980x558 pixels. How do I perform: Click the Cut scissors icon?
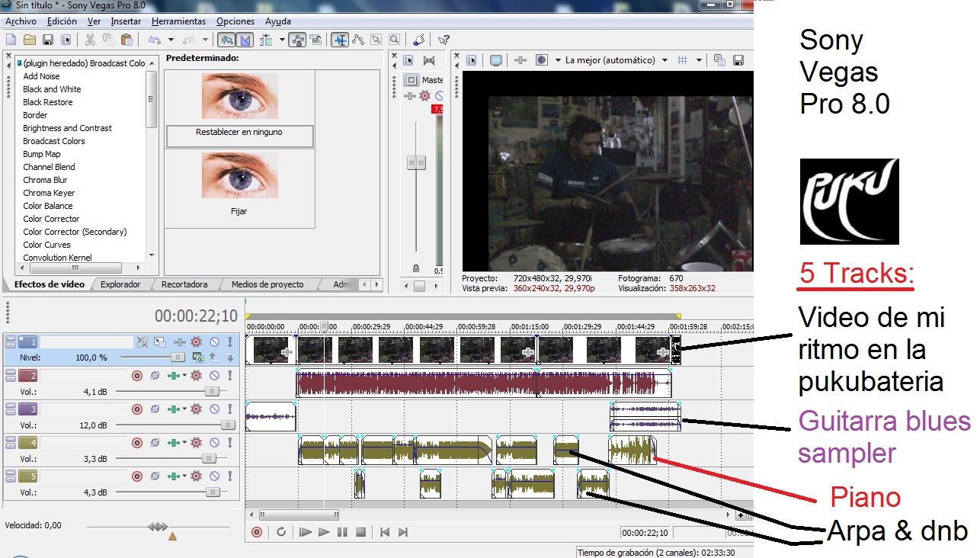pos(90,40)
